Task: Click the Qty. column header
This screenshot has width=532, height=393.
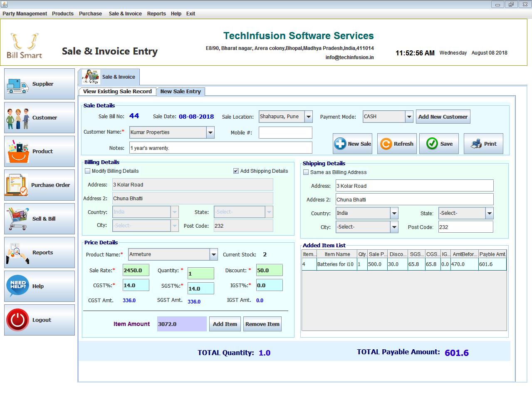Action: pyautogui.click(x=363, y=254)
